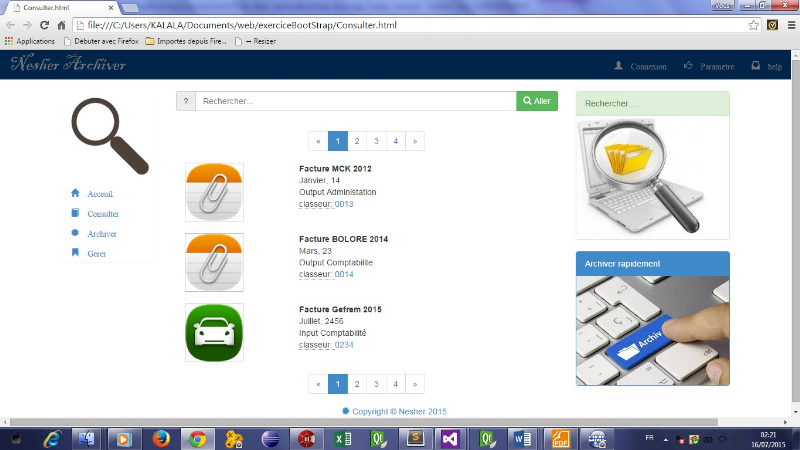The width and height of the screenshot is (800, 450).
Task: Click the question mark search addon
Action: pos(186,101)
